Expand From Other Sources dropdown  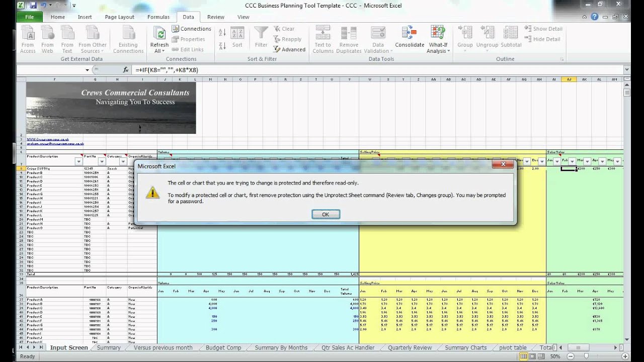coord(93,40)
